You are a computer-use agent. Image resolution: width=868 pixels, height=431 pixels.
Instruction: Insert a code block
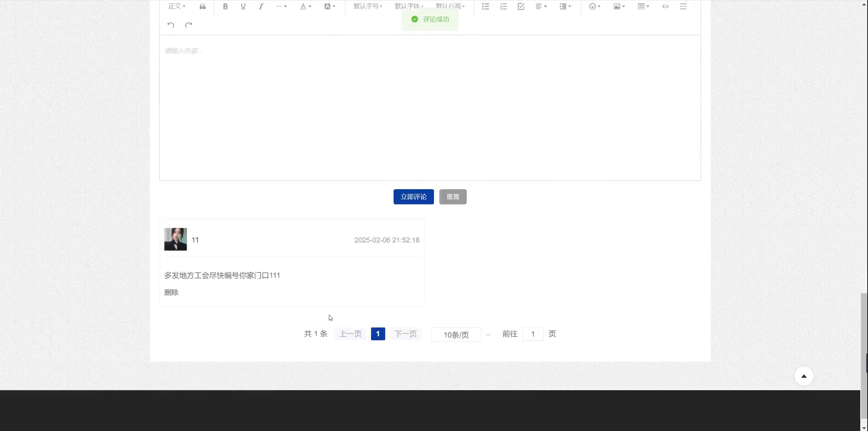pyautogui.click(x=665, y=6)
